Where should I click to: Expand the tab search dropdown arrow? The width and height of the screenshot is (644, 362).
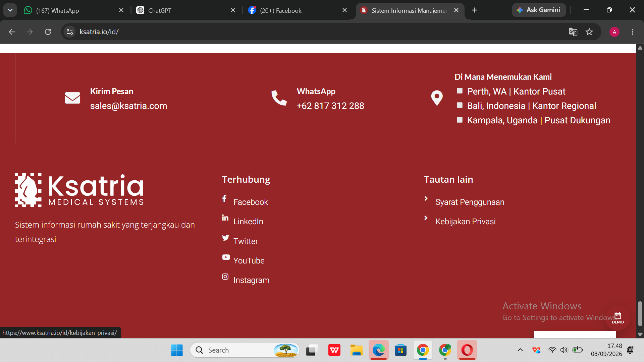[x=10, y=10]
